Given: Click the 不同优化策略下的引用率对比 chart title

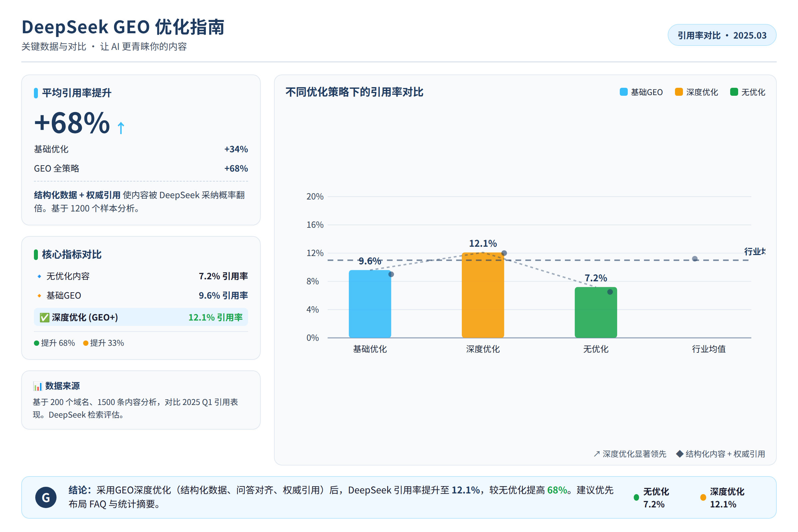Looking at the screenshot, I should point(354,92).
